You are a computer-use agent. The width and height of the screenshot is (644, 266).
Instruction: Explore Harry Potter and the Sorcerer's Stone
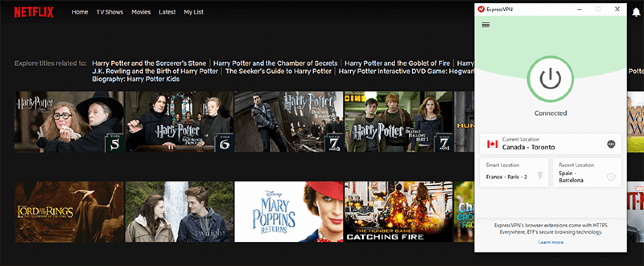click(x=149, y=63)
